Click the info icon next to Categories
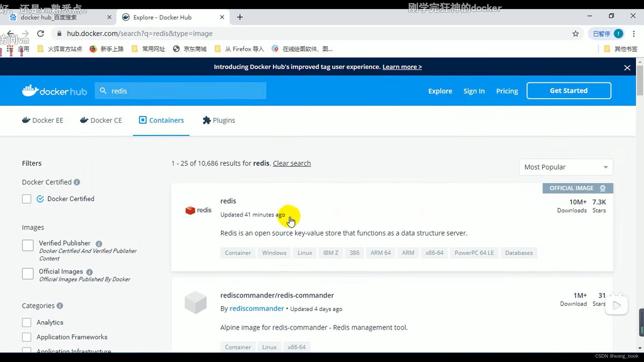This screenshot has height=362, width=644. [x=60, y=306]
